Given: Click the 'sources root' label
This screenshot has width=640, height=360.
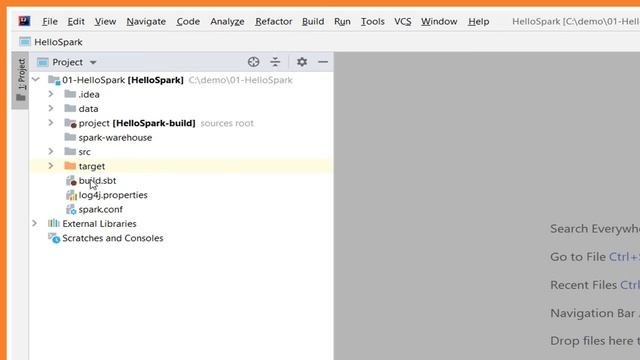Looking at the screenshot, I should tap(227, 123).
